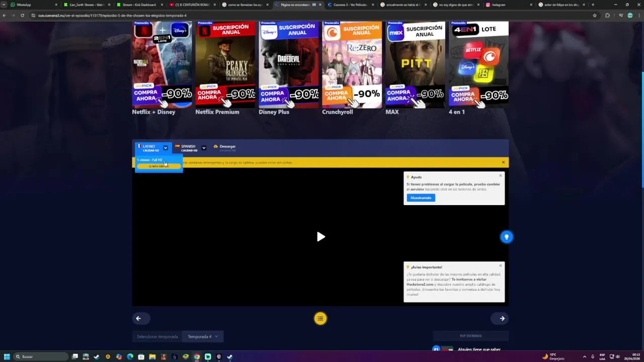
Task: Click the Seleccionar temporada label
Action: [x=157, y=337]
